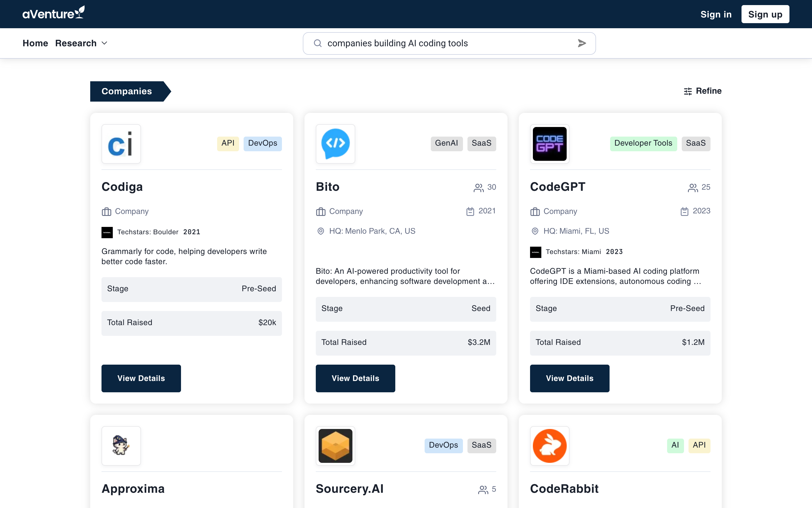Image resolution: width=812 pixels, height=508 pixels.
Task: Click the Developer Tools tag on CodeGPT
Action: [x=643, y=143]
